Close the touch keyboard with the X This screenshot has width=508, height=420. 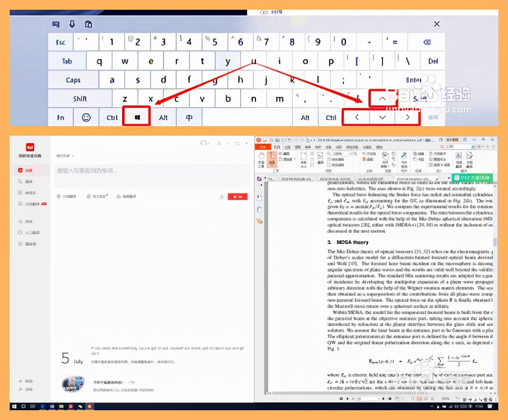click(437, 24)
